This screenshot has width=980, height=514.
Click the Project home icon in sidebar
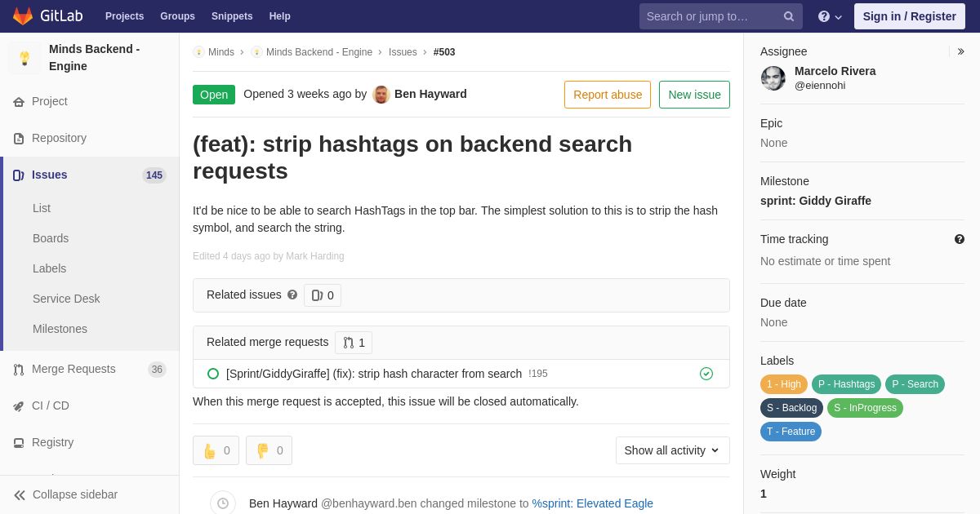pos(19,102)
